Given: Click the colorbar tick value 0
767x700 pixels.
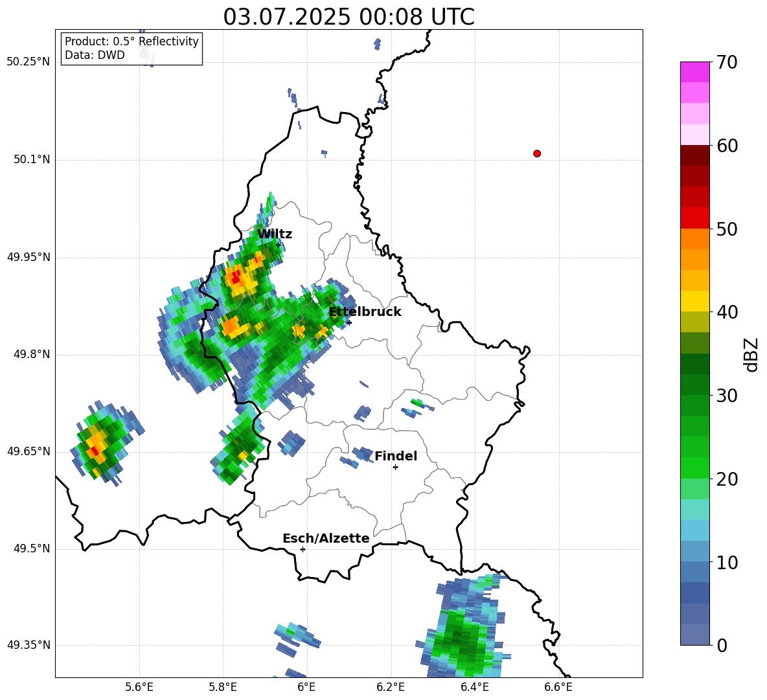Looking at the screenshot, I should pyautogui.click(x=722, y=645).
